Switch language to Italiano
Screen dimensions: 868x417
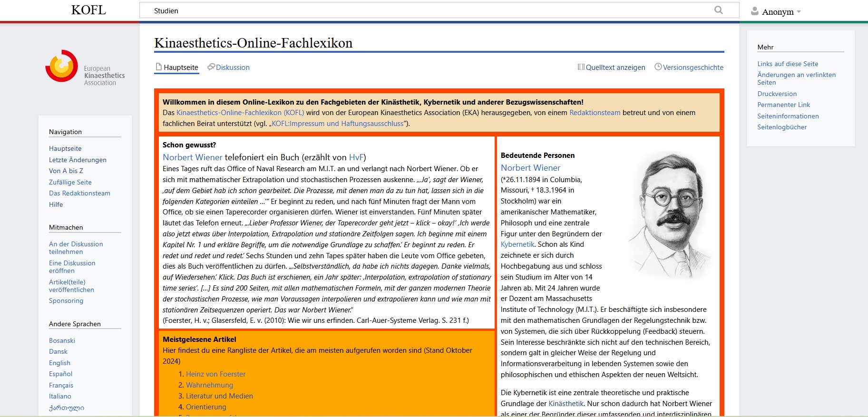60,396
